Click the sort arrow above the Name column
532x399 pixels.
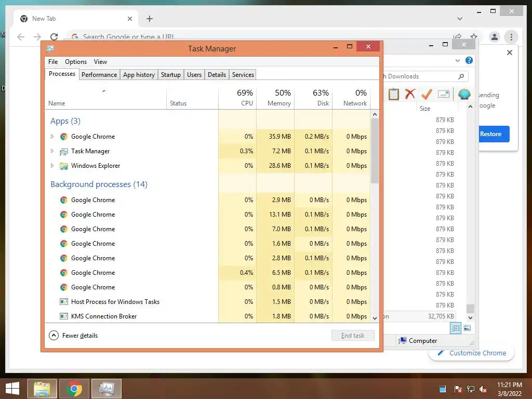pos(104,91)
